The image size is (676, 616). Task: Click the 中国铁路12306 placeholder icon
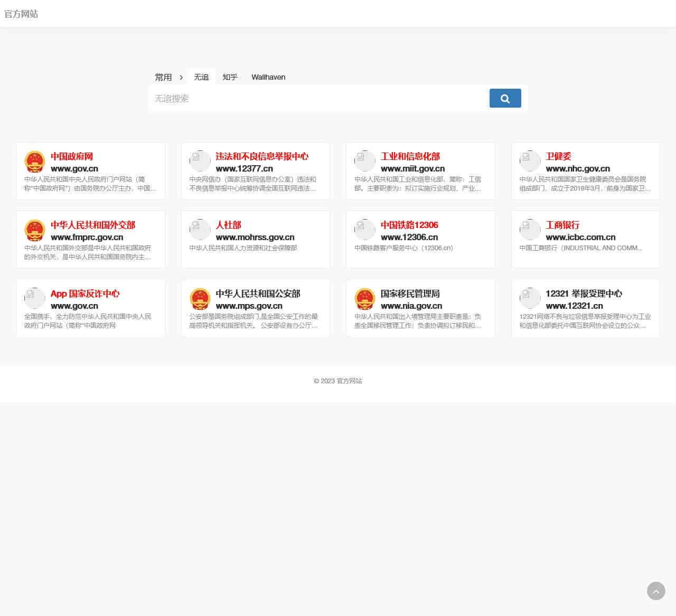[x=365, y=230]
